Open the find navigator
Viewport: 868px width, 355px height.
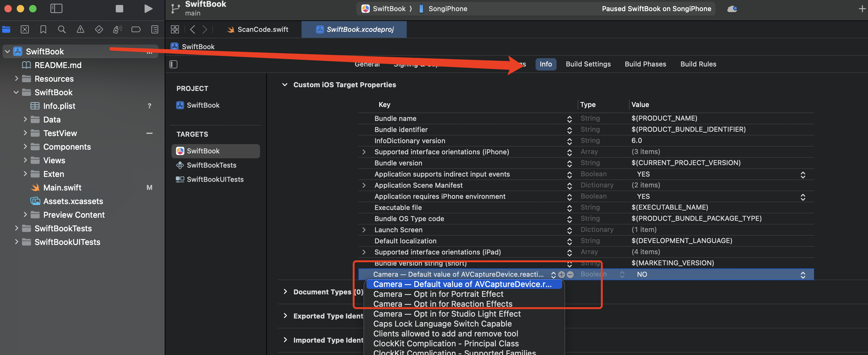click(x=62, y=29)
